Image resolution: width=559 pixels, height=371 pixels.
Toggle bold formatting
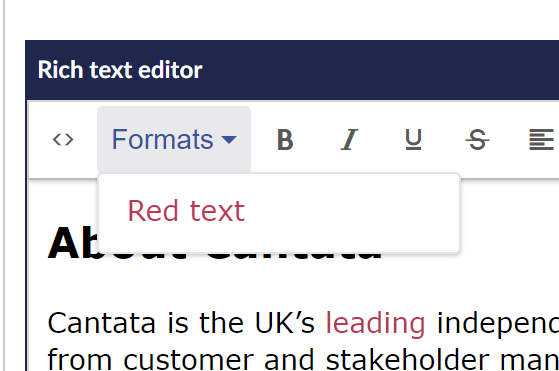(x=285, y=139)
